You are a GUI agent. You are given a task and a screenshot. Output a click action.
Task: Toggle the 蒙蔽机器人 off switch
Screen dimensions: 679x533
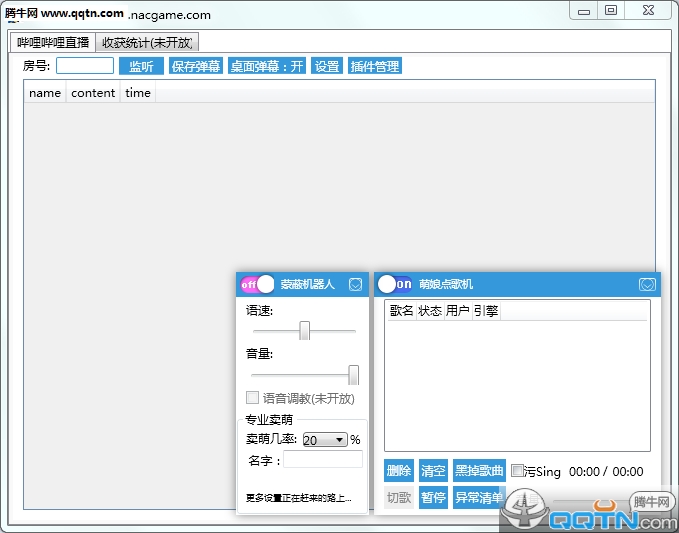point(258,284)
